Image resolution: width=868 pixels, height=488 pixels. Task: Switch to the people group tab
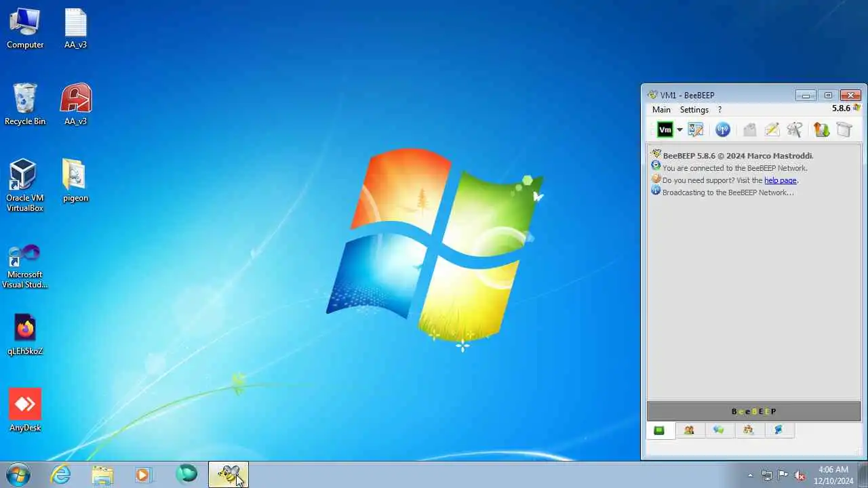pos(749,430)
